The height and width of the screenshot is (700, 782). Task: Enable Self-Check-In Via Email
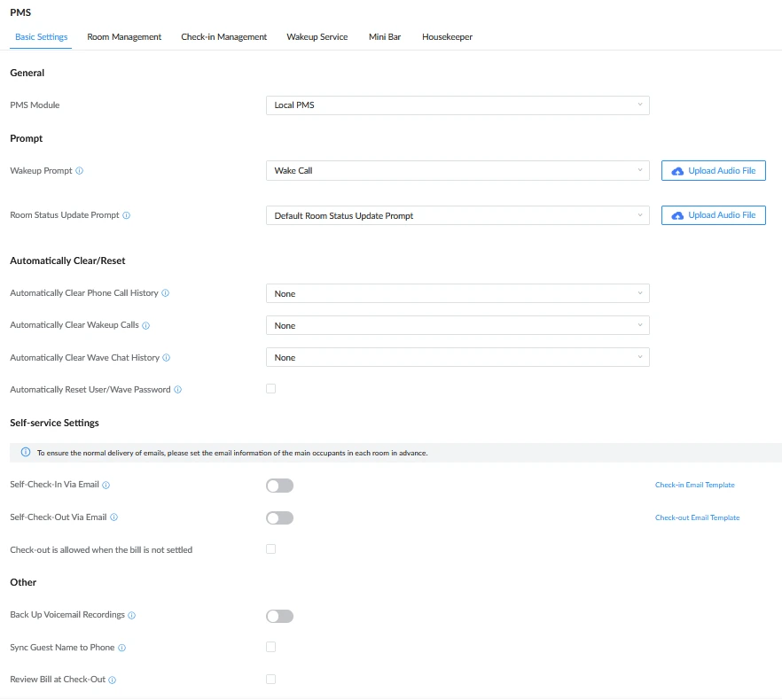click(279, 485)
